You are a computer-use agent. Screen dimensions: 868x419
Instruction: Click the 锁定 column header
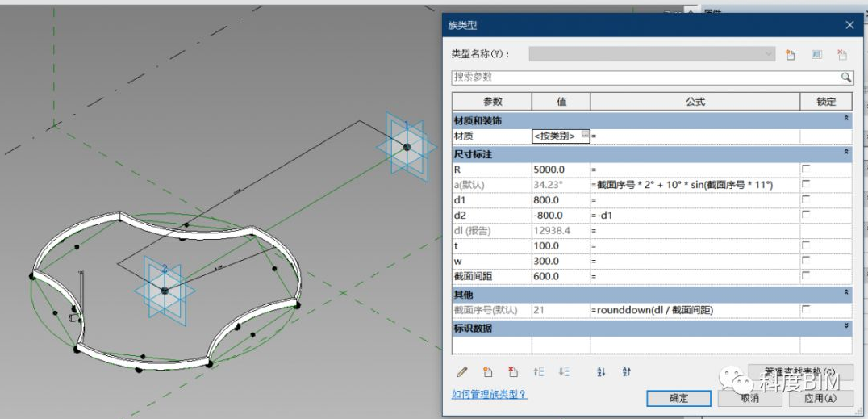click(x=826, y=102)
